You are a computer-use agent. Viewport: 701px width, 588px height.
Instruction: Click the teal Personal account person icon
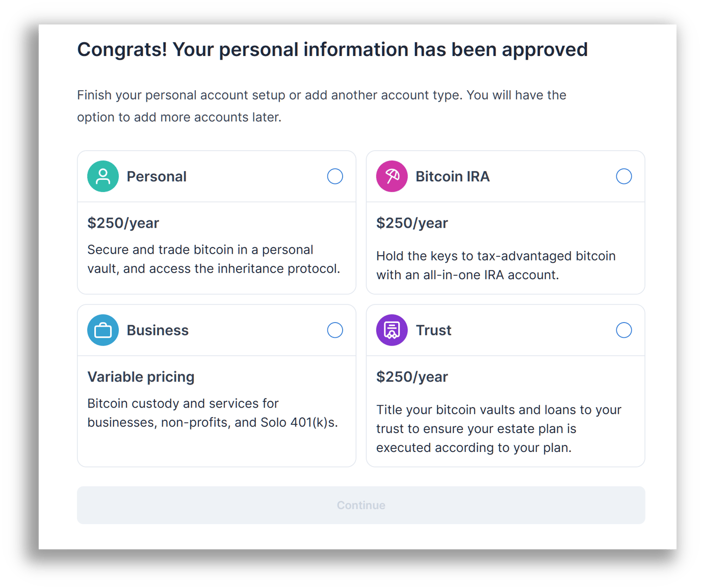point(103,176)
